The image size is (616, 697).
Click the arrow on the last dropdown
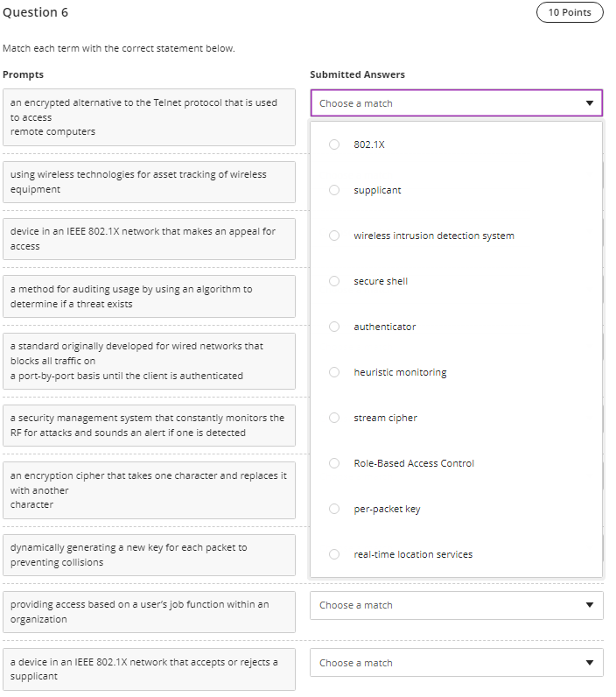pos(589,663)
